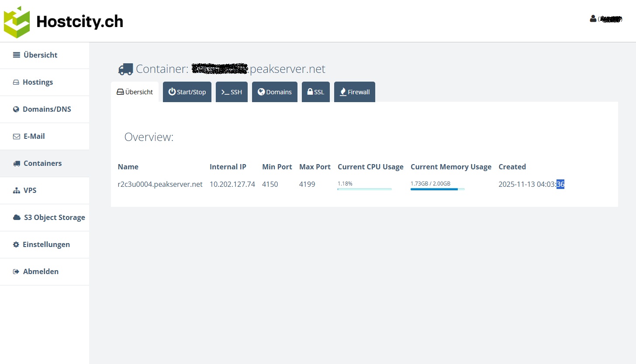Click the memory usage progress bar
This screenshot has width=636, height=364.
click(437, 189)
